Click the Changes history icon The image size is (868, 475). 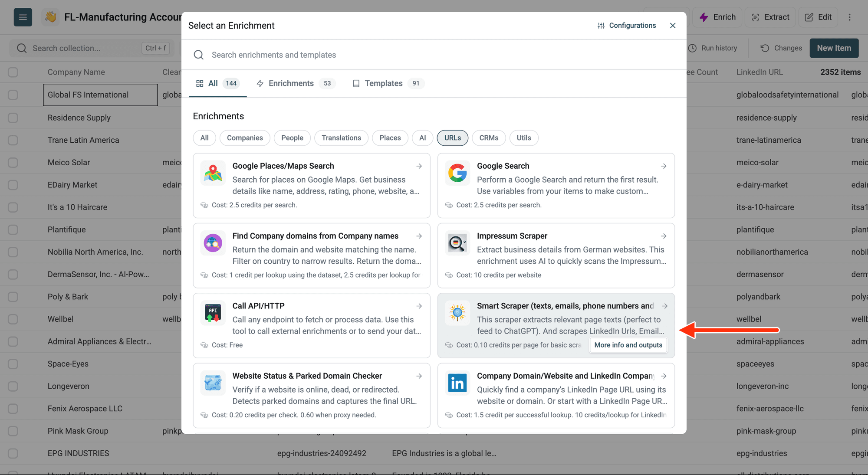click(765, 48)
